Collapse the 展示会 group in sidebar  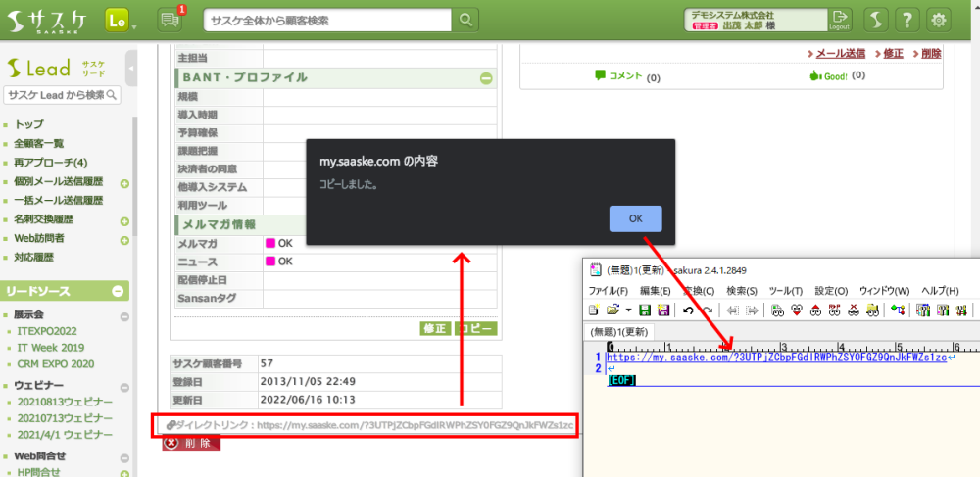point(124,315)
